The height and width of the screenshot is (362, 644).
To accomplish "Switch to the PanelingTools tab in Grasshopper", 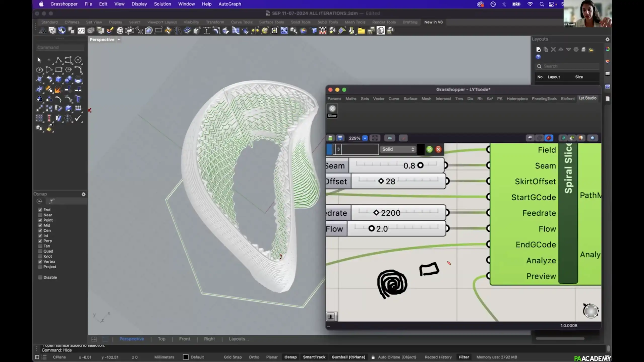I will [544, 99].
